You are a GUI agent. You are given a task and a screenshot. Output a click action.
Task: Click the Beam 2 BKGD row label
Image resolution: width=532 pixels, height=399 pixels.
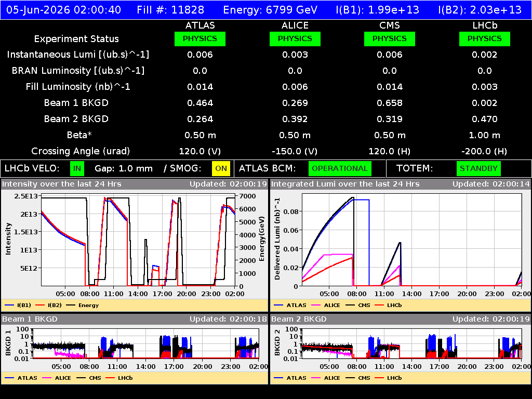pyautogui.click(x=76, y=119)
